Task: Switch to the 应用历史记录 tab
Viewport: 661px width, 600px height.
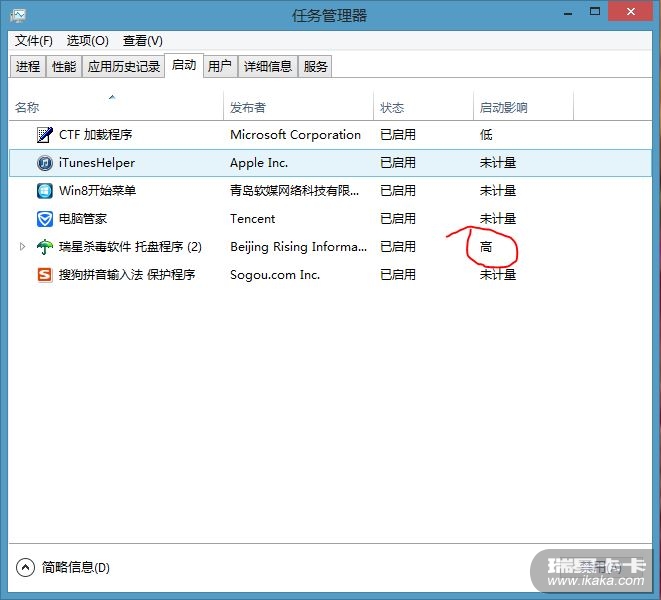Action: tap(124, 66)
